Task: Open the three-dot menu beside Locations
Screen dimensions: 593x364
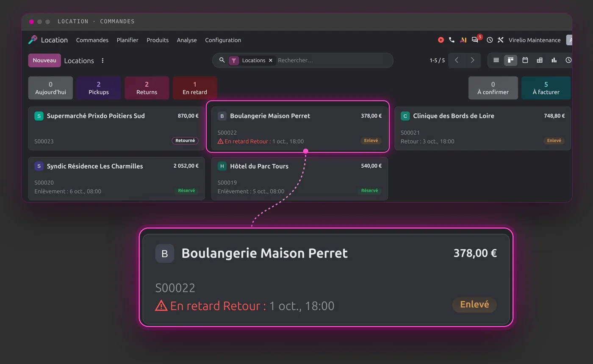Action: [103, 61]
